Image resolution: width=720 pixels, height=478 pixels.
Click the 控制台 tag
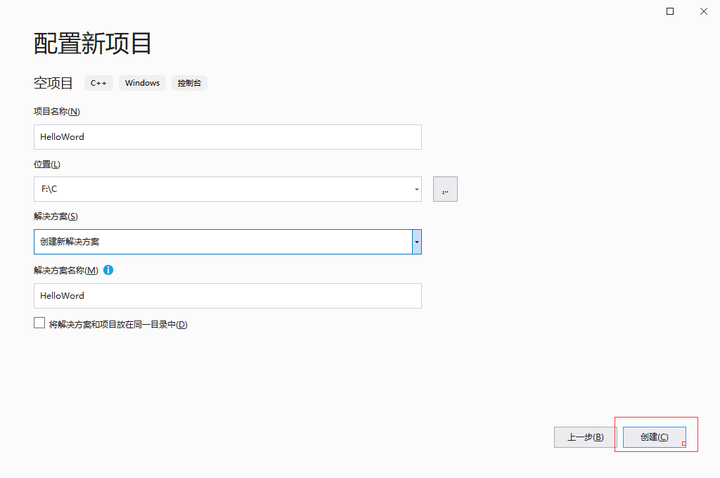click(x=189, y=83)
